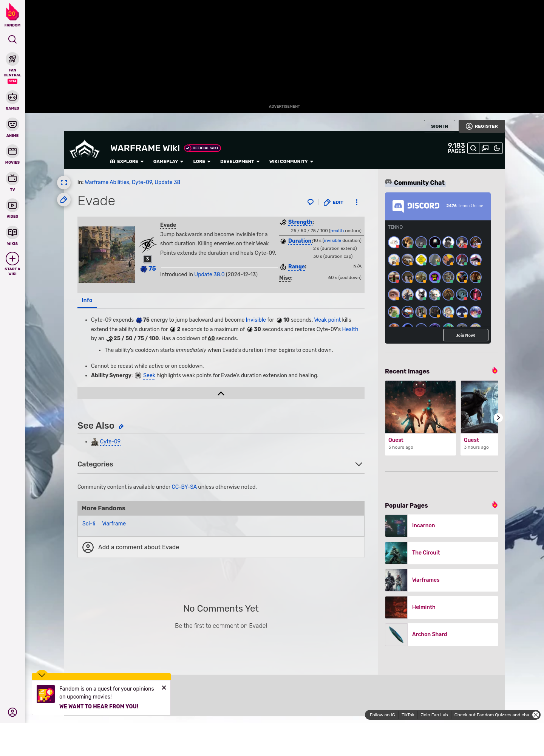This screenshot has width=544, height=756.
Task: Expand page content width icon
Action: pyautogui.click(x=64, y=183)
